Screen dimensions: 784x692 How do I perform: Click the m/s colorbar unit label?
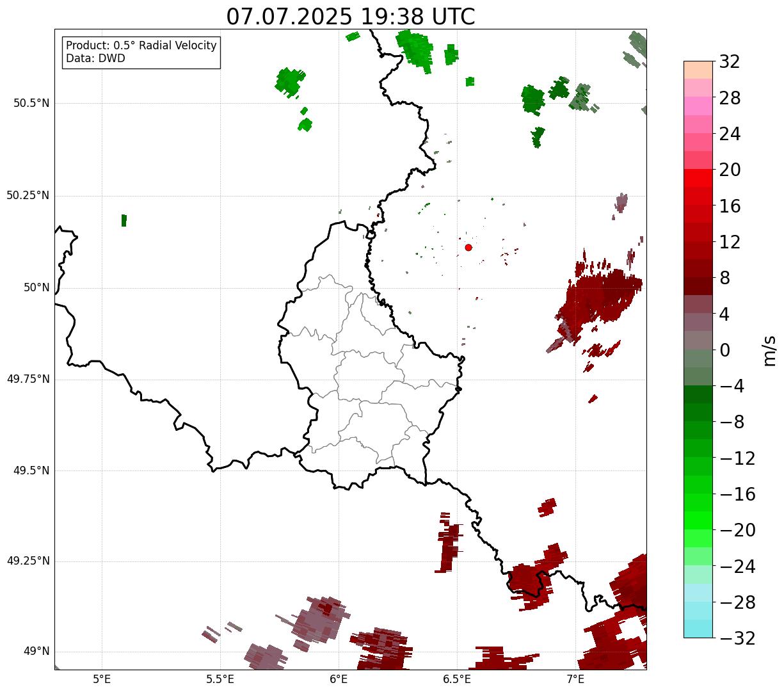pos(769,350)
